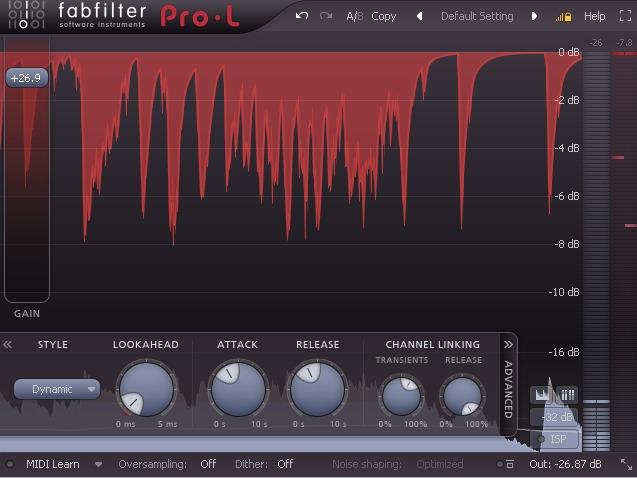Viewport: 637px width, 478px height.
Task: Open Noise shaping Optimized option
Action: pos(440,464)
